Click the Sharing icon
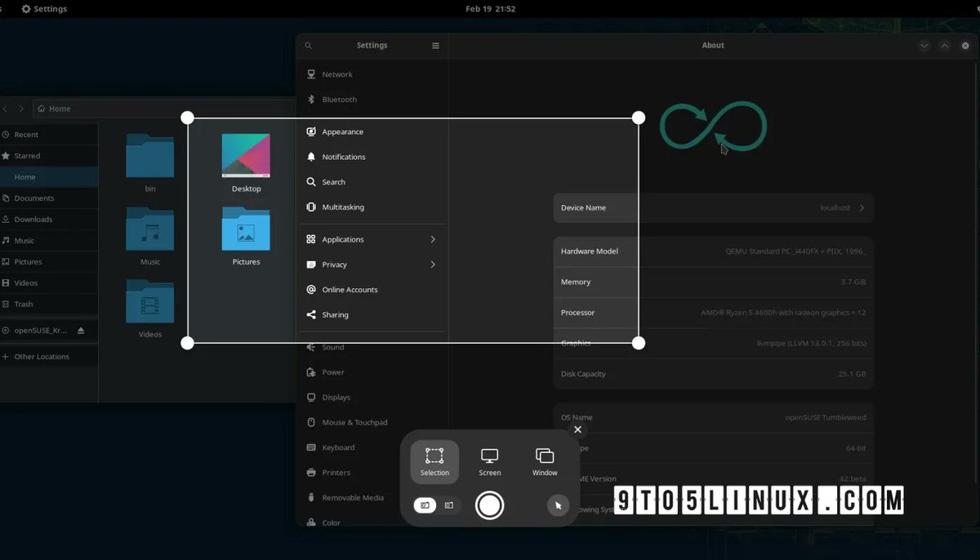Screen dimensions: 980x560 pos(311,315)
